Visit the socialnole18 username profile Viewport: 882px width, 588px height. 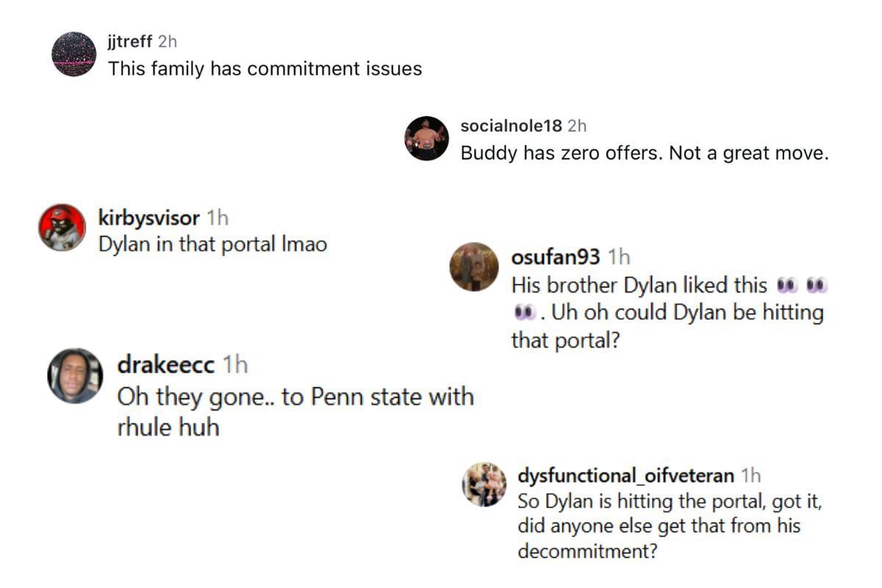(x=511, y=126)
